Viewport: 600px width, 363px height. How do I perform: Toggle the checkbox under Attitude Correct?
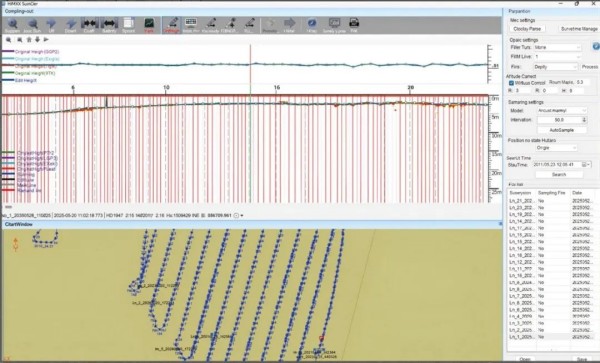click(511, 83)
